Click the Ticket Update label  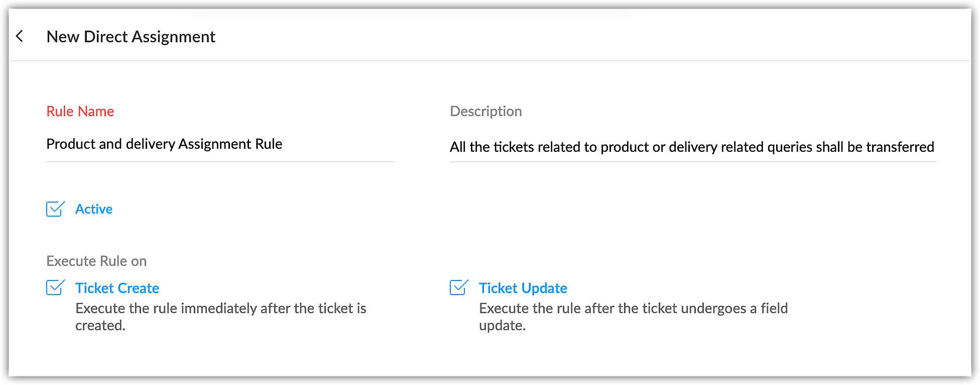coord(523,288)
